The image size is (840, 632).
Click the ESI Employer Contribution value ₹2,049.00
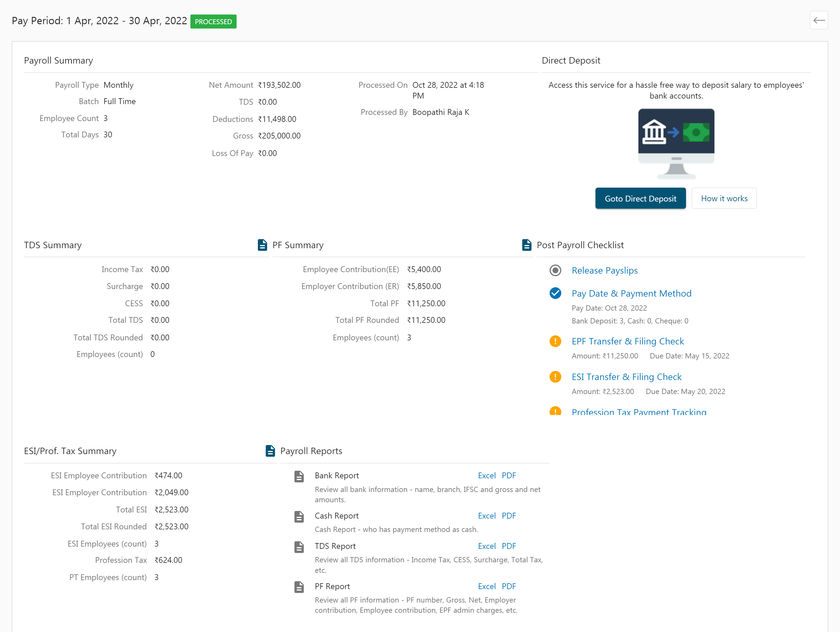coord(171,493)
